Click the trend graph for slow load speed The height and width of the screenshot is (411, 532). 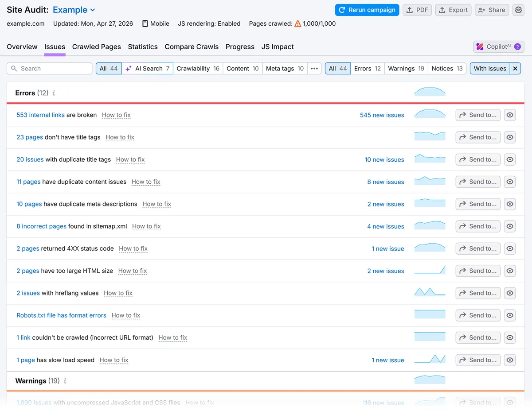coord(430,359)
